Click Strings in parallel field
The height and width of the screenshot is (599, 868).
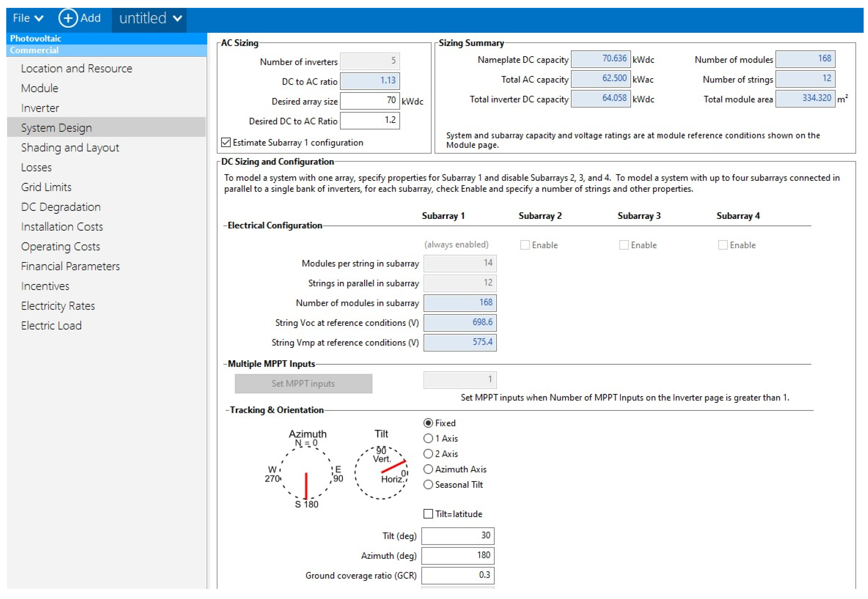tap(460, 283)
